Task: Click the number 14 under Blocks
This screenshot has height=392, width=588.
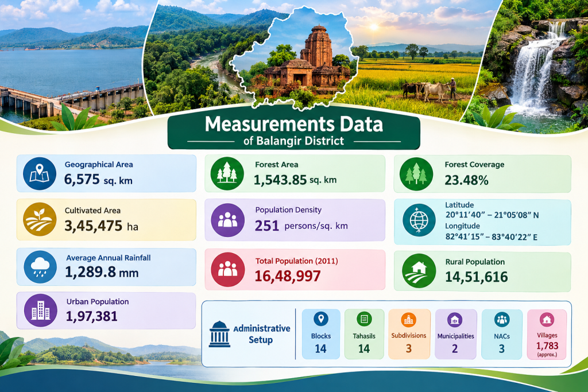Action: pyautogui.click(x=320, y=349)
